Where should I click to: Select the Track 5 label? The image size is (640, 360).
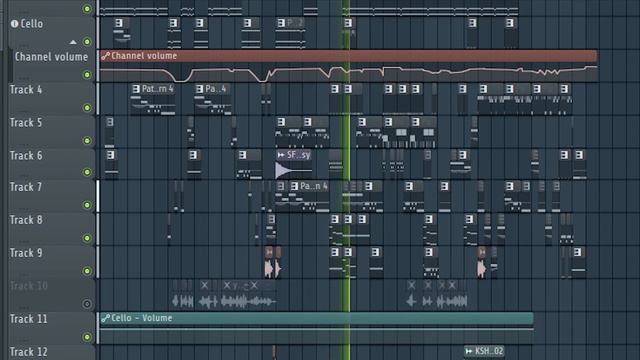26,123
